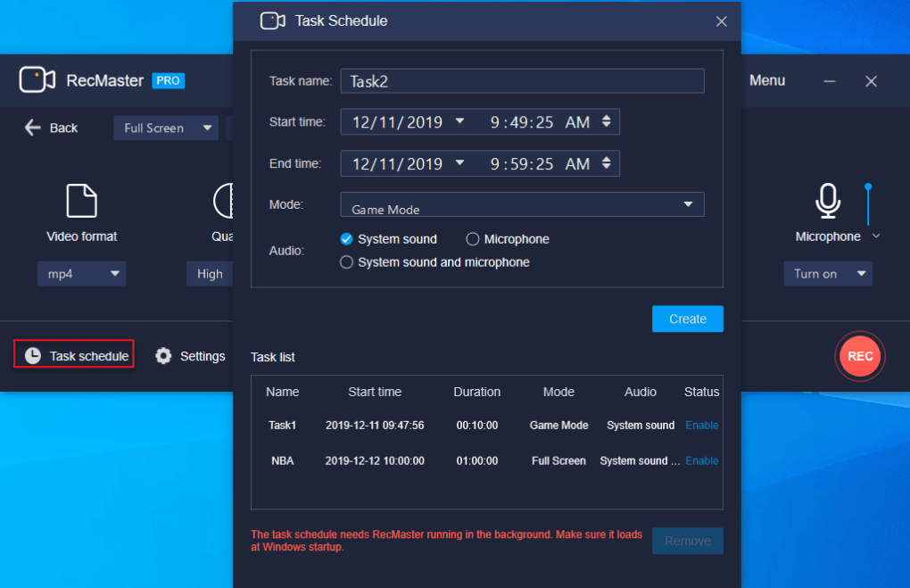Click the RecMaster camera logo icon
Viewport: 910px width, 588px height.
[37, 80]
